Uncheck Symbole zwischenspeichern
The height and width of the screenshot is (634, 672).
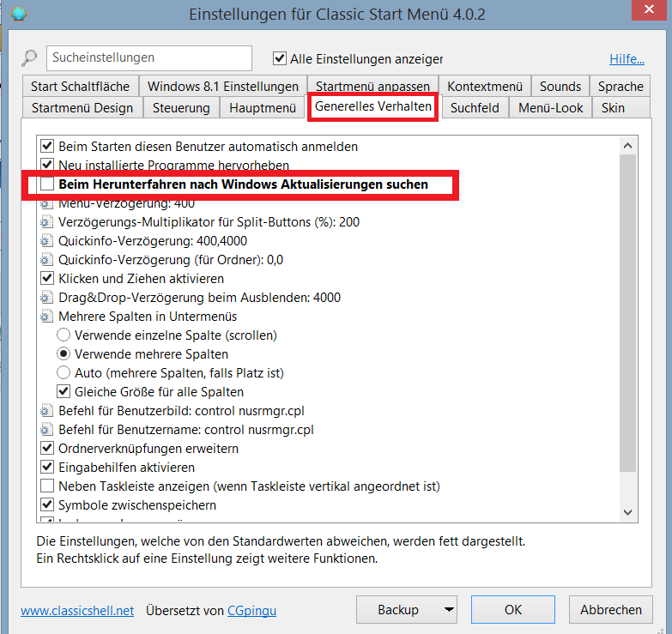click(x=47, y=504)
